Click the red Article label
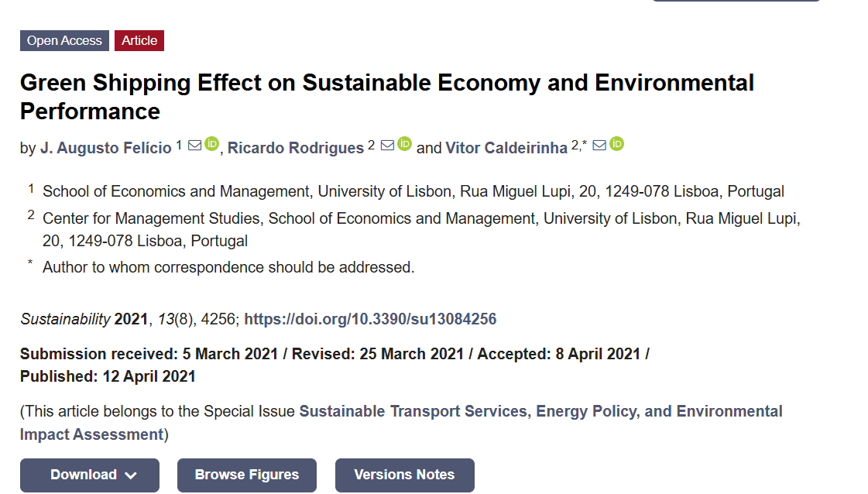The height and width of the screenshot is (494, 868). point(139,40)
